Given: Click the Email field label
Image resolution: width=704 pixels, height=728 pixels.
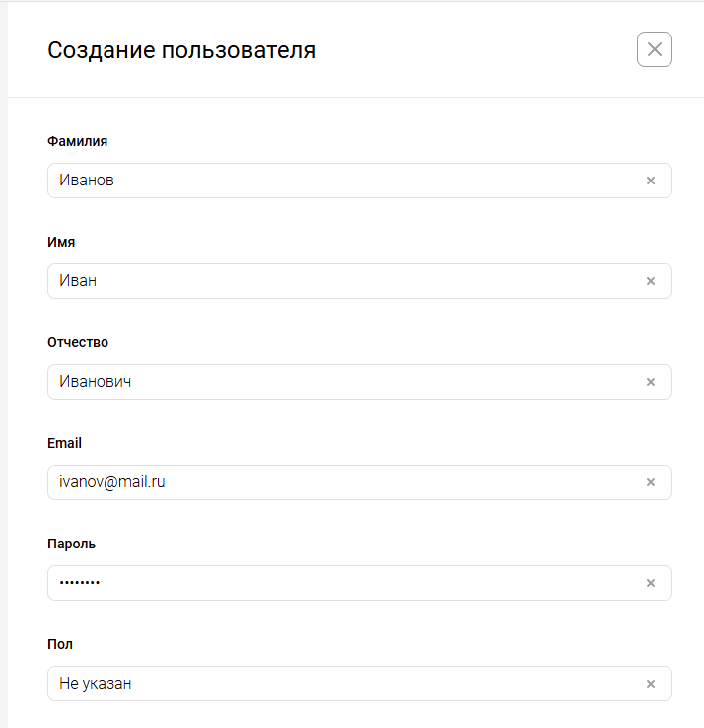Looking at the screenshot, I should tap(64, 443).
